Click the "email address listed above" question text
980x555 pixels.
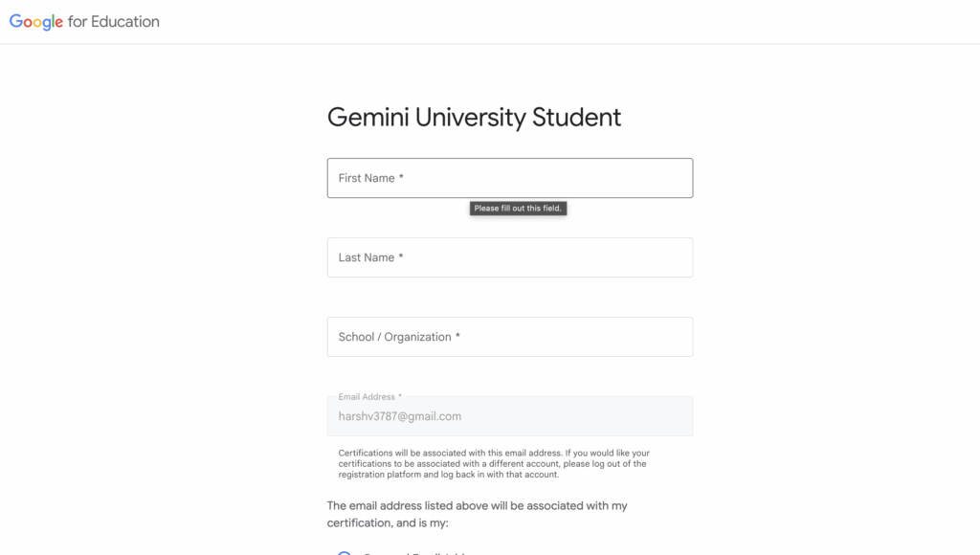click(x=477, y=514)
